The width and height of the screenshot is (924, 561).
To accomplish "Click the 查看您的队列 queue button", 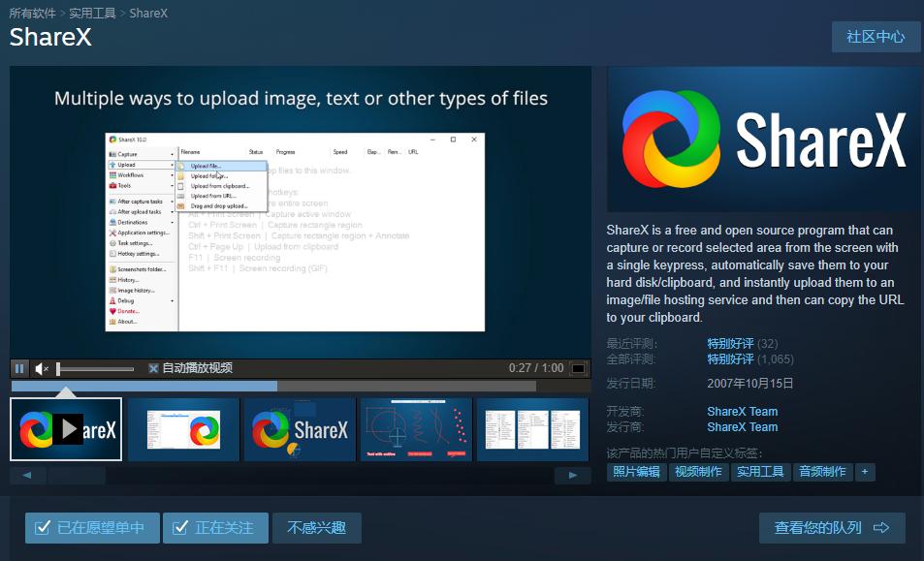I will click(x=834, y=527).
